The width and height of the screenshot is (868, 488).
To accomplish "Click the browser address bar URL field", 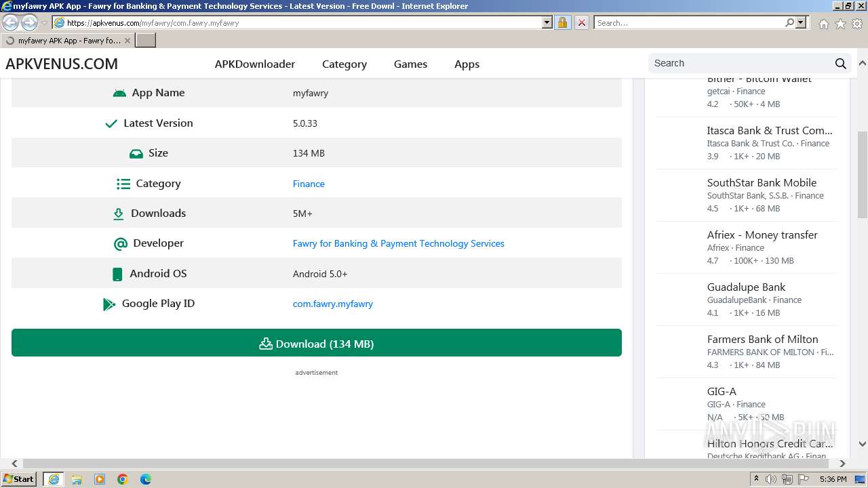I will 303,22.
